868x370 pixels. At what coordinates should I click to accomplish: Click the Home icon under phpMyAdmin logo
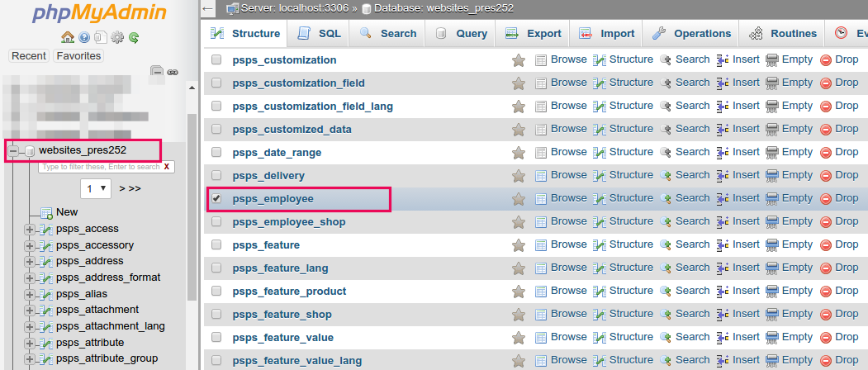tap(69, 37)
